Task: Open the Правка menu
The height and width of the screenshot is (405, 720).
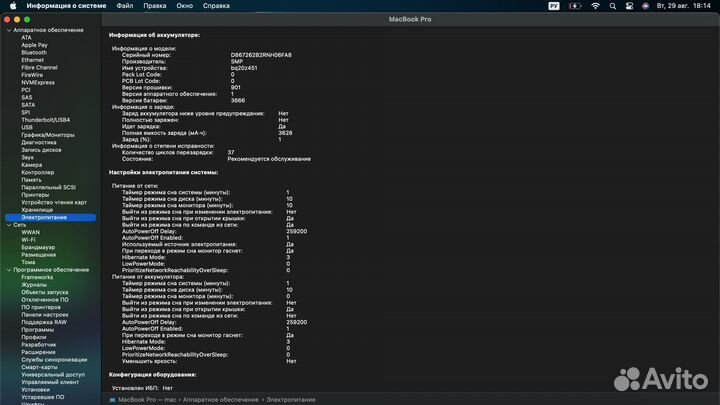Action: coord(155,5)
